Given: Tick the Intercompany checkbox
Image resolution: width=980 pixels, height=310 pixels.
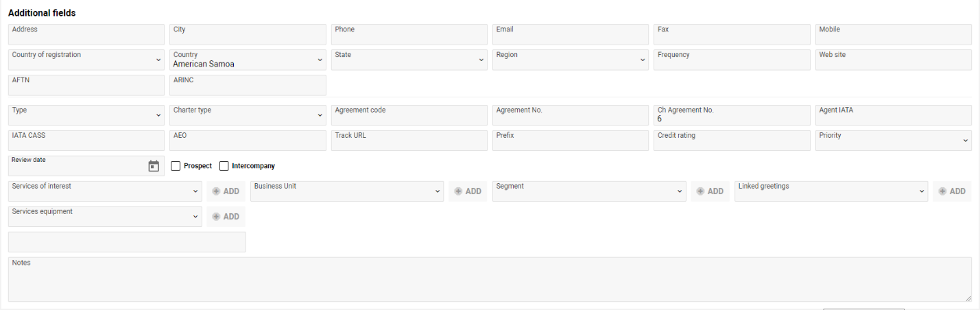Looking at the screenshot, I should [224, 166].
